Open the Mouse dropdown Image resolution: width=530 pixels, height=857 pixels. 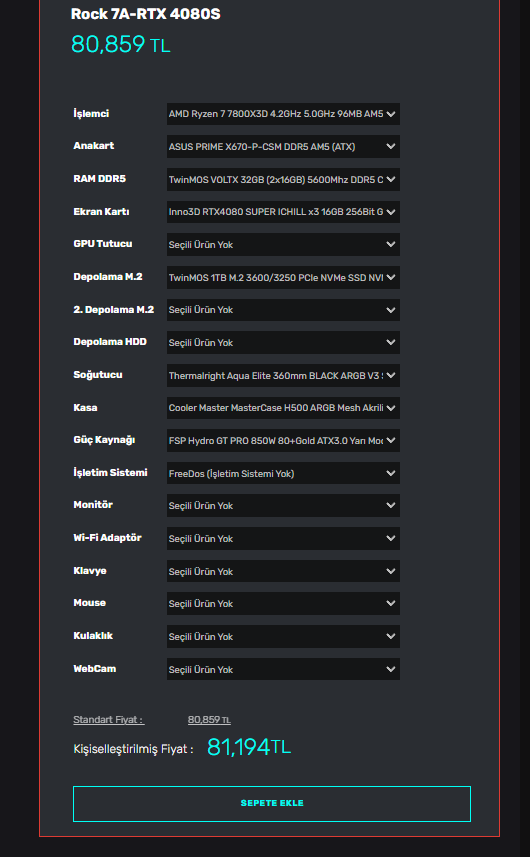pos(283,603)
